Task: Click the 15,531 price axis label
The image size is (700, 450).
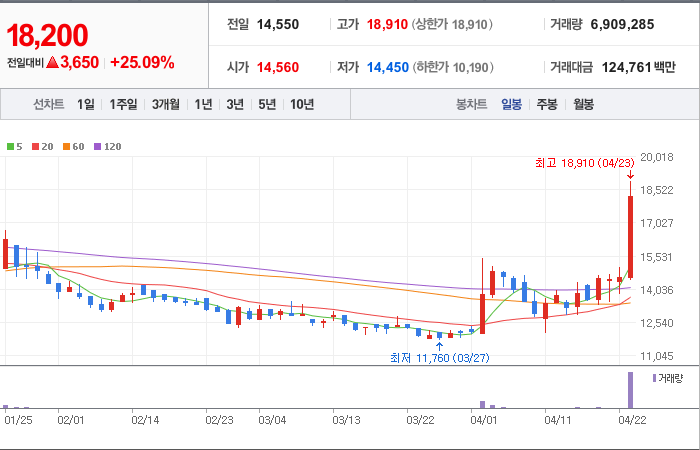Action: [x=657, y=257]
